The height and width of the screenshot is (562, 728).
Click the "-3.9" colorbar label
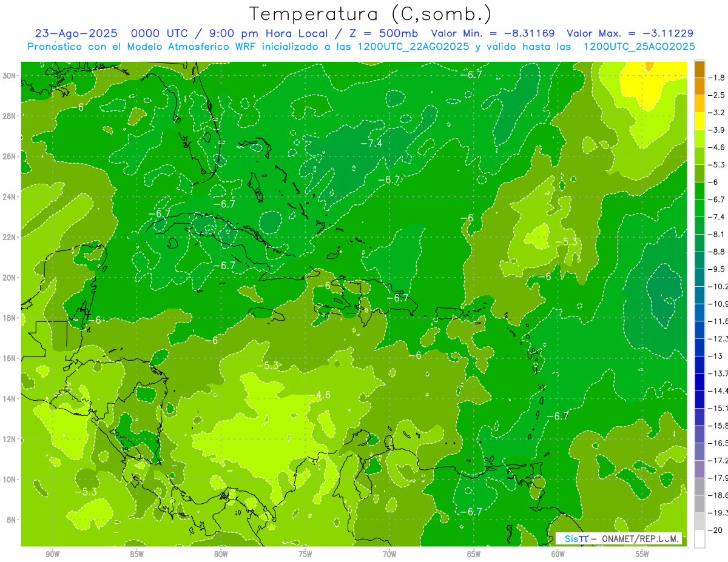(x=717, y=130)
